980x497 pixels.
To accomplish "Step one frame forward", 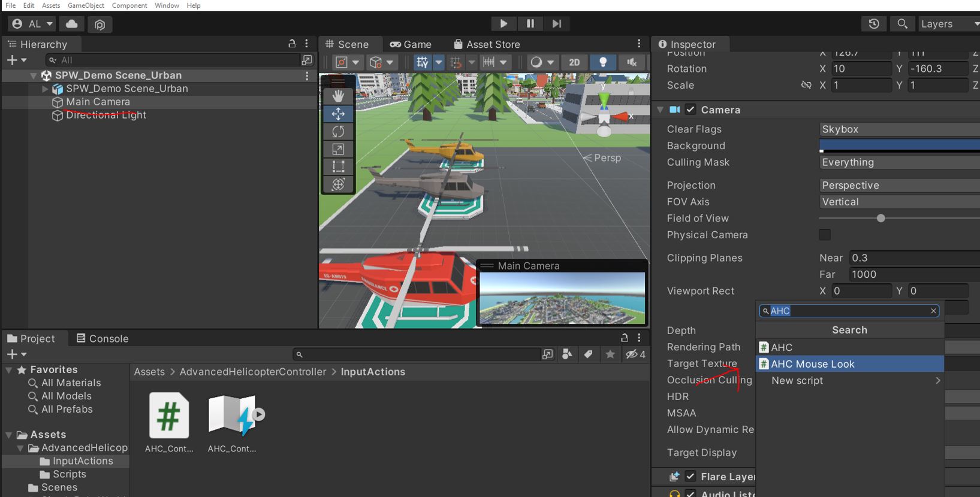I will pos(557,24).
